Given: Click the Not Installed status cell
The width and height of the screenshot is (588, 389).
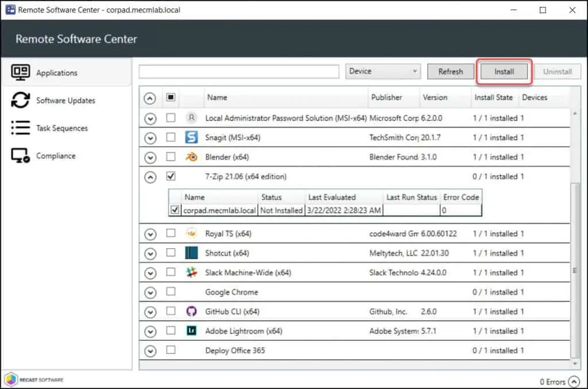Looking at the screenshot, I should [281, 210].
